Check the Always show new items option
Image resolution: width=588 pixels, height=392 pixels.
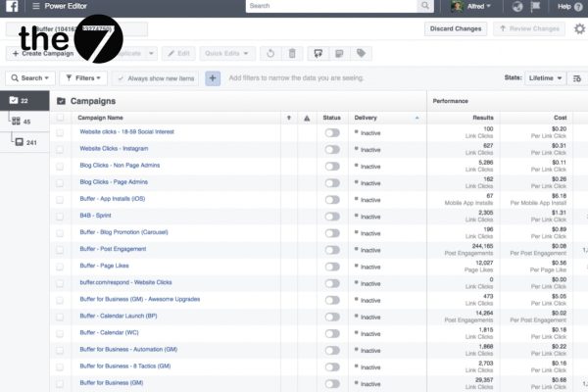156,78
